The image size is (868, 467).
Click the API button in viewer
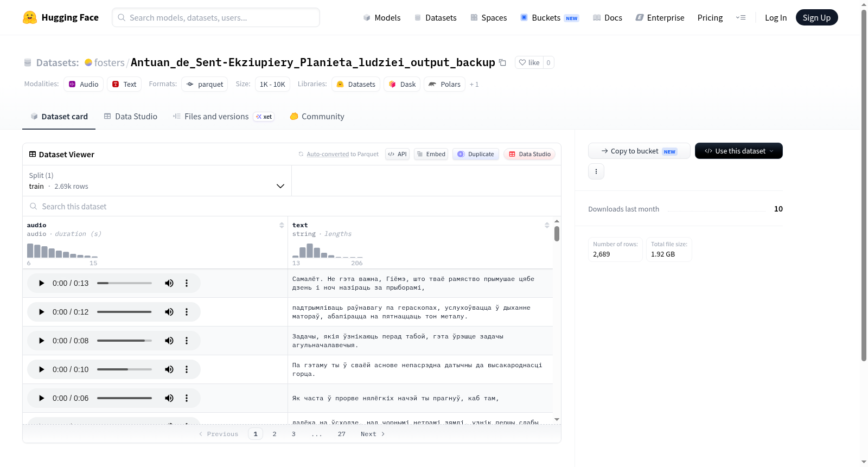[397, 154]
